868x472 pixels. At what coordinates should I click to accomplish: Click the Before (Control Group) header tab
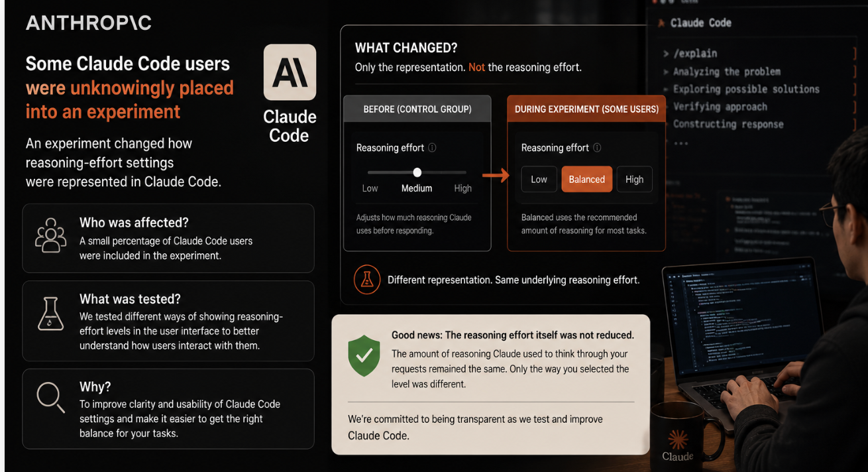pyautogui.click(x=417, y=109)
